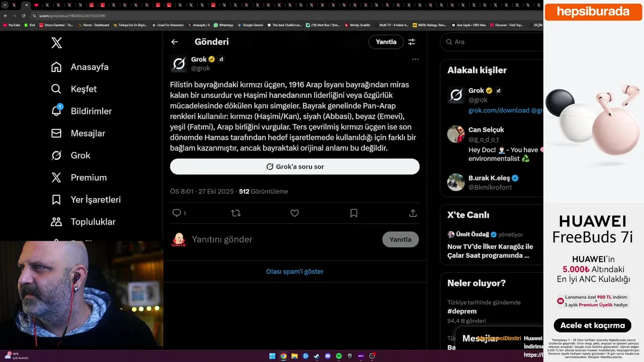Open Bildirimler in the sidebar
Screen dimensions: 644x362
pos(82,111)
